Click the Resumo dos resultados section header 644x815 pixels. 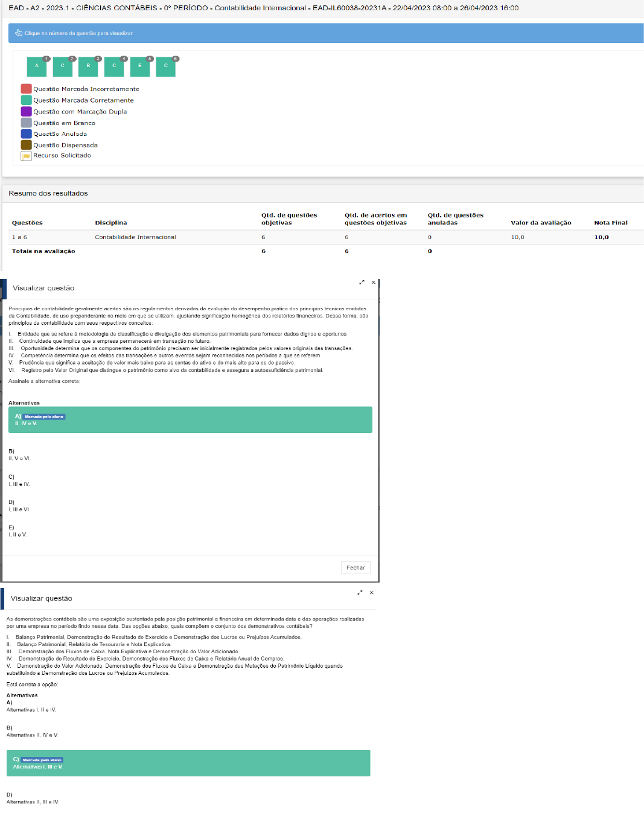pos(48,193)
